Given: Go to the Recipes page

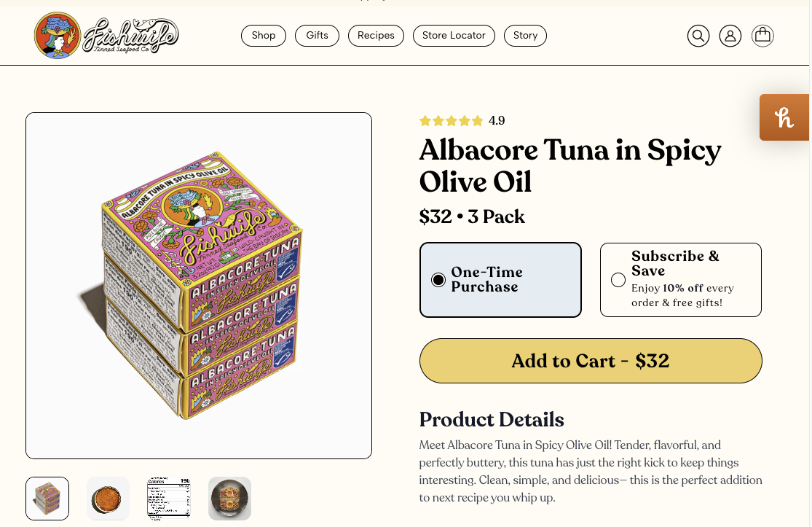Looking at the screenshot, I should pyautogui.click(x=376, y=35).
